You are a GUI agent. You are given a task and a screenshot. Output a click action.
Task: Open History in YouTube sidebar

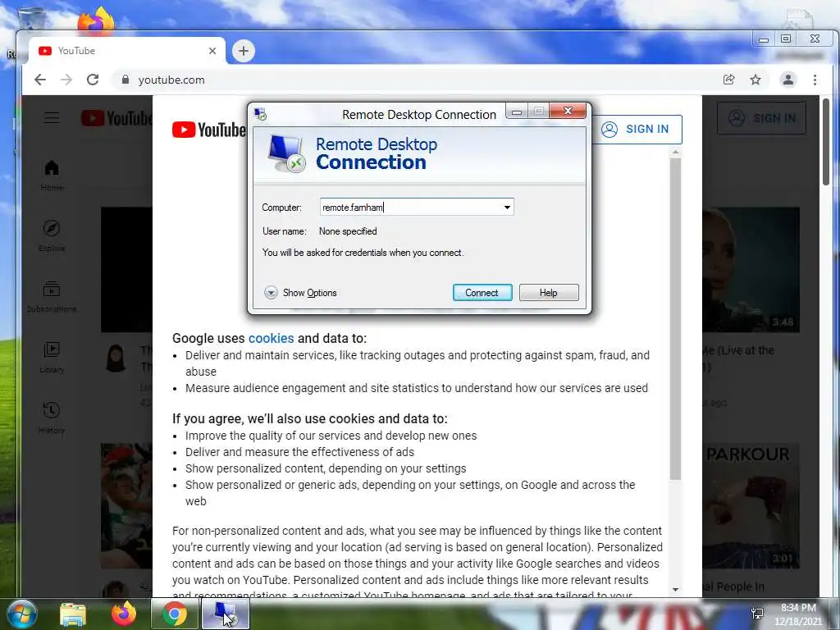click(52, 418)
